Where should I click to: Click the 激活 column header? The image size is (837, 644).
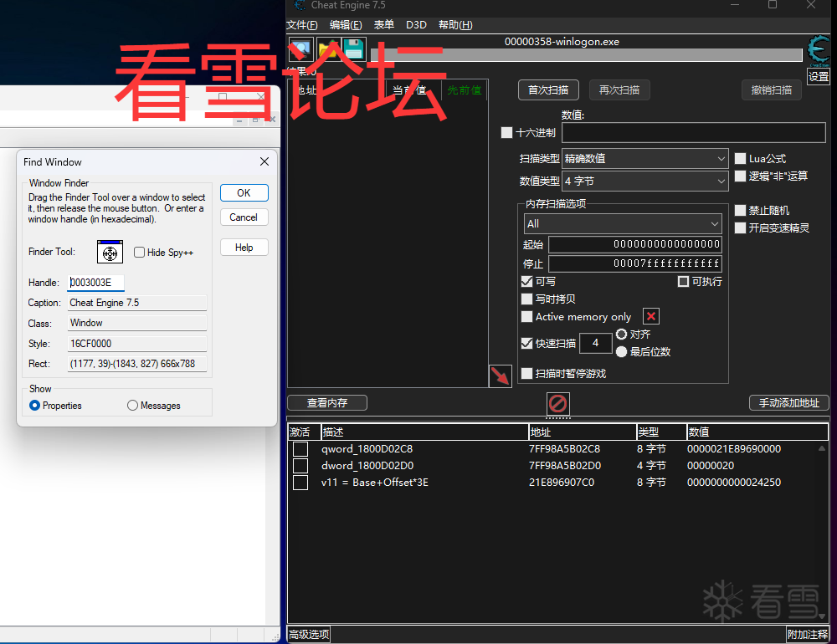click(304, 432)
